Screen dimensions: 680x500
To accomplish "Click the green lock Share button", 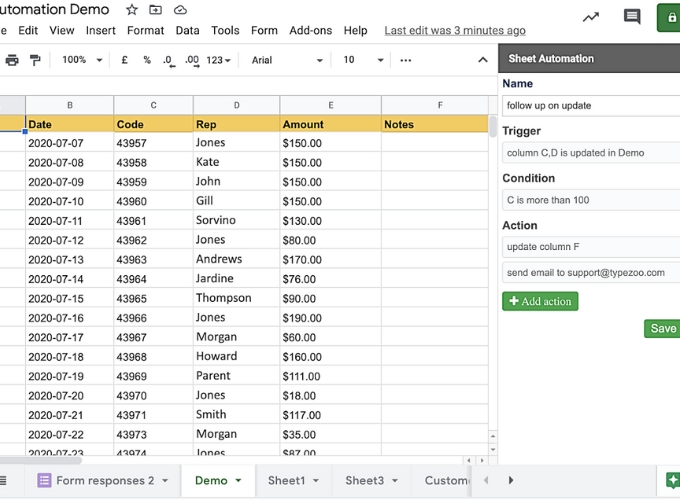I will 669,18.
